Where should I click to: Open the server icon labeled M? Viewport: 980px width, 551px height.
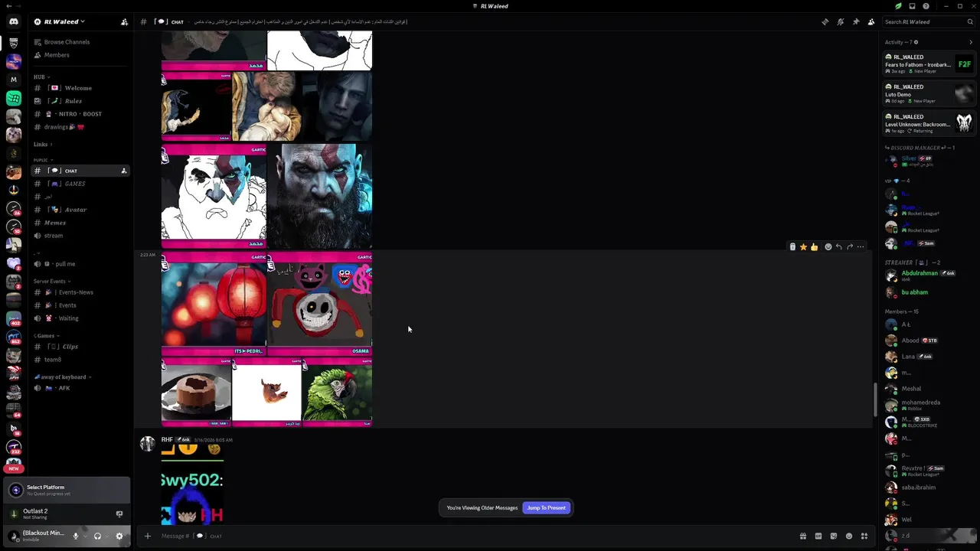click(x=14, y=80)
